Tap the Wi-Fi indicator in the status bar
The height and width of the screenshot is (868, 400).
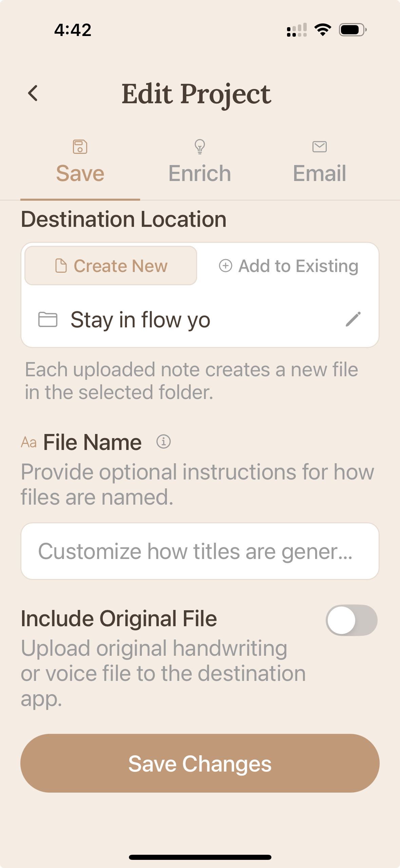322,30
